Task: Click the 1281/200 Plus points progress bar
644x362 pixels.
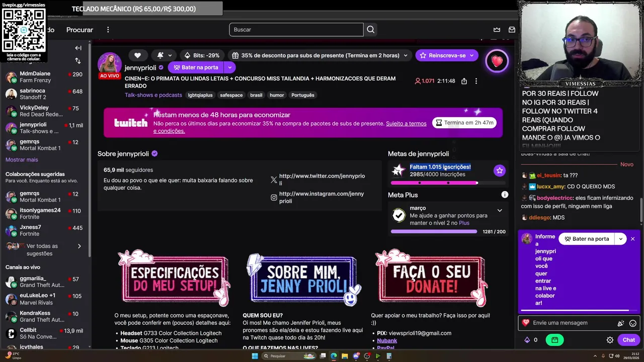Action: pos(434,232)
